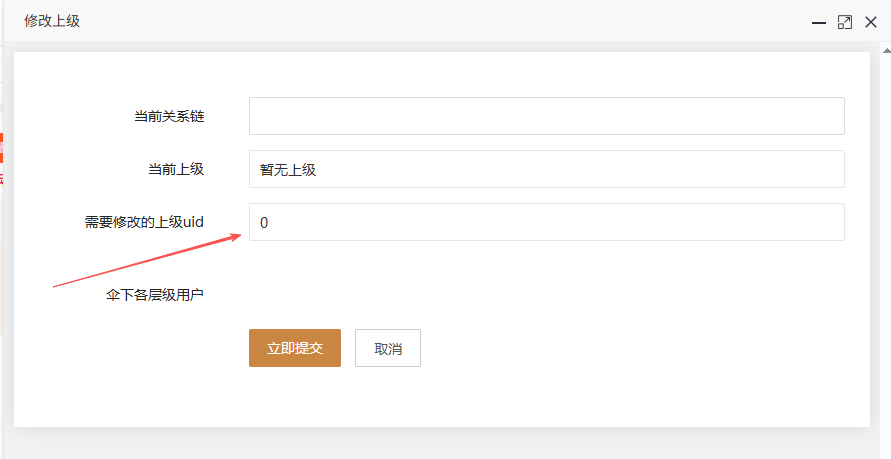Click the 需要修改的上级uid label
The width and height of the screenshot is (891, 459).
(144, 222)
